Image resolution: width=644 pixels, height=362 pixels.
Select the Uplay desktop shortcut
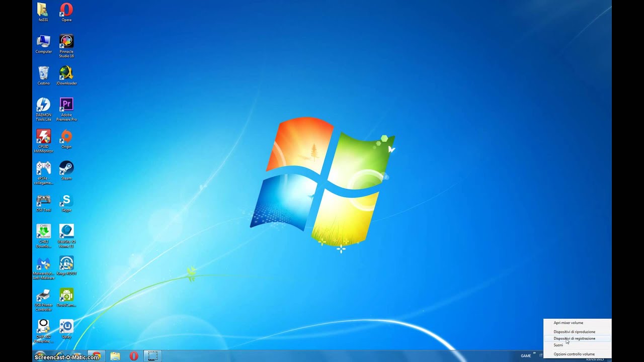coord(66,329)
